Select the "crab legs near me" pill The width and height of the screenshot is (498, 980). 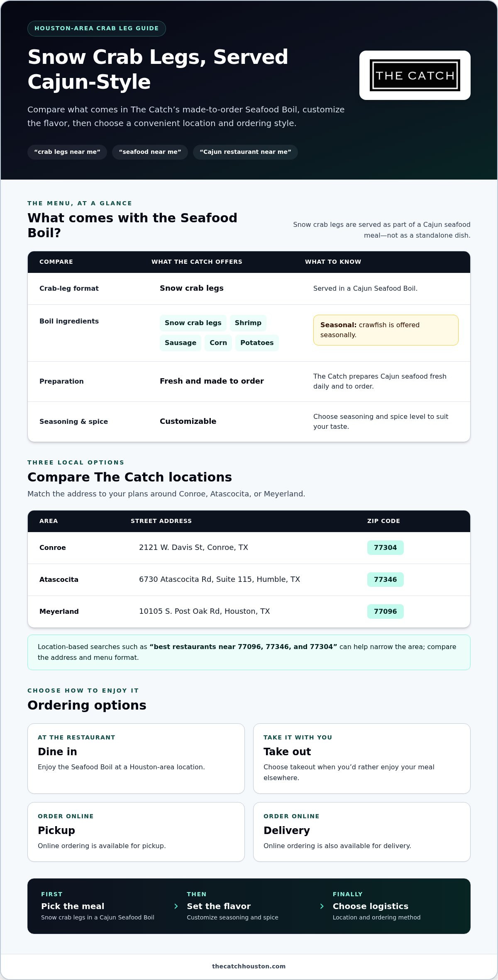[x=67, y=152]
